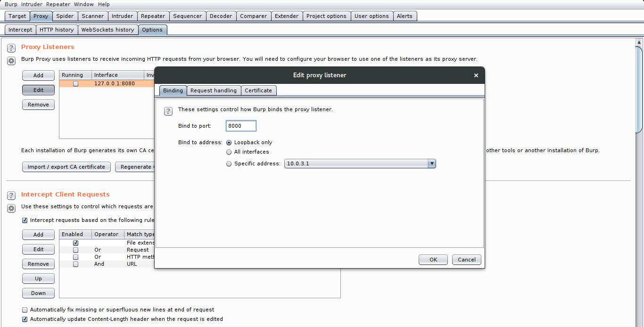
Task: Open the Project options tab
Action: pos(326,16)
